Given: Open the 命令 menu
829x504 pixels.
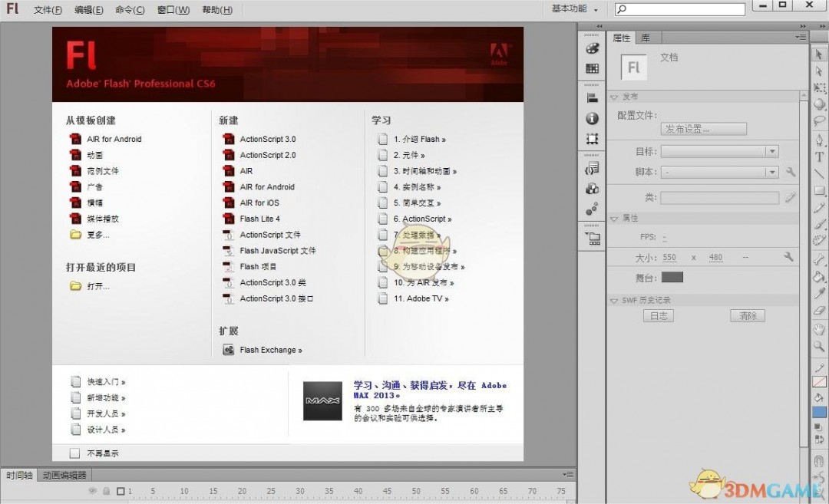Looking at the screenshot, I should pos(130,9).
